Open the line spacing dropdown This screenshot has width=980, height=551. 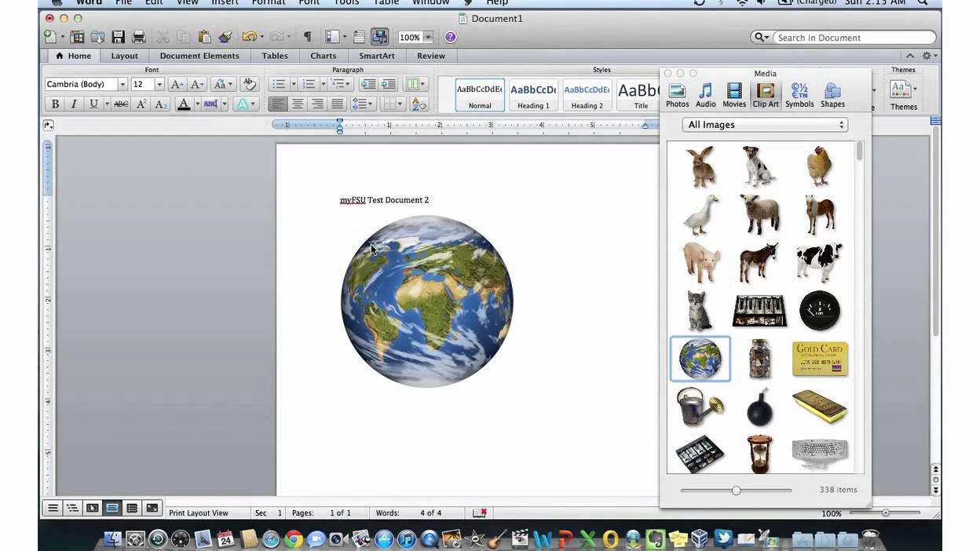(362, 104)
